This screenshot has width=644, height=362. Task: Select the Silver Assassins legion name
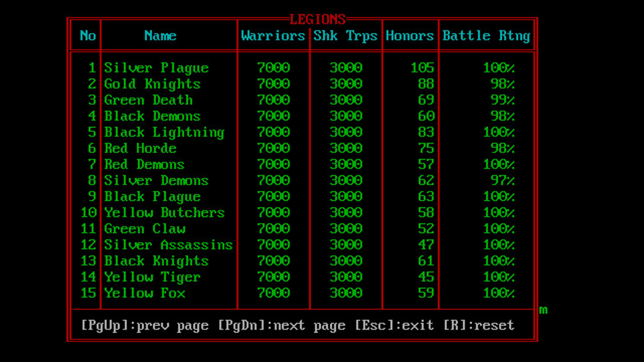[x=168, y=245]
